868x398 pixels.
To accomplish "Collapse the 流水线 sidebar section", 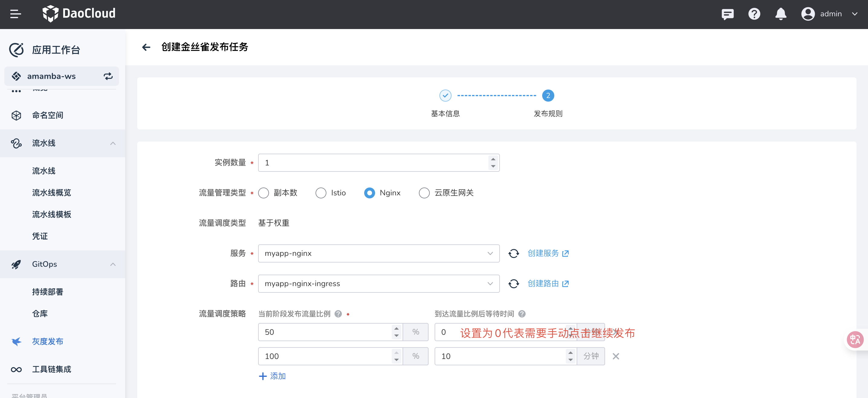I will point(113,143).
